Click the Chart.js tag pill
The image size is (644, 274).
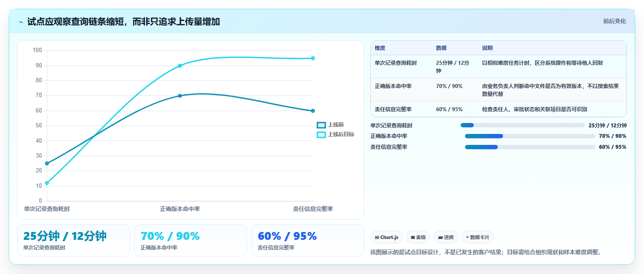(x=386, y=237)
